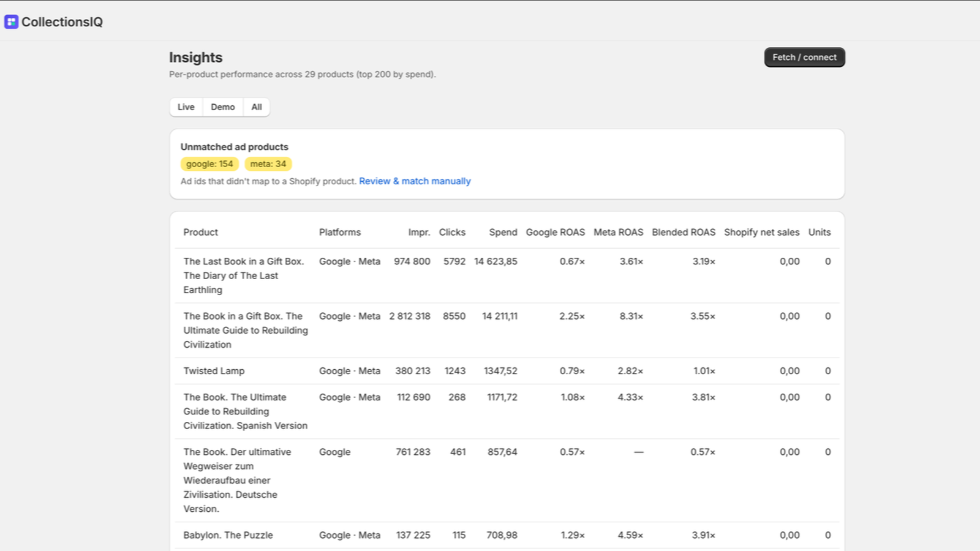Sort by the Product column header
Screen dimensions: 980x551
click(x=200, y=233)
